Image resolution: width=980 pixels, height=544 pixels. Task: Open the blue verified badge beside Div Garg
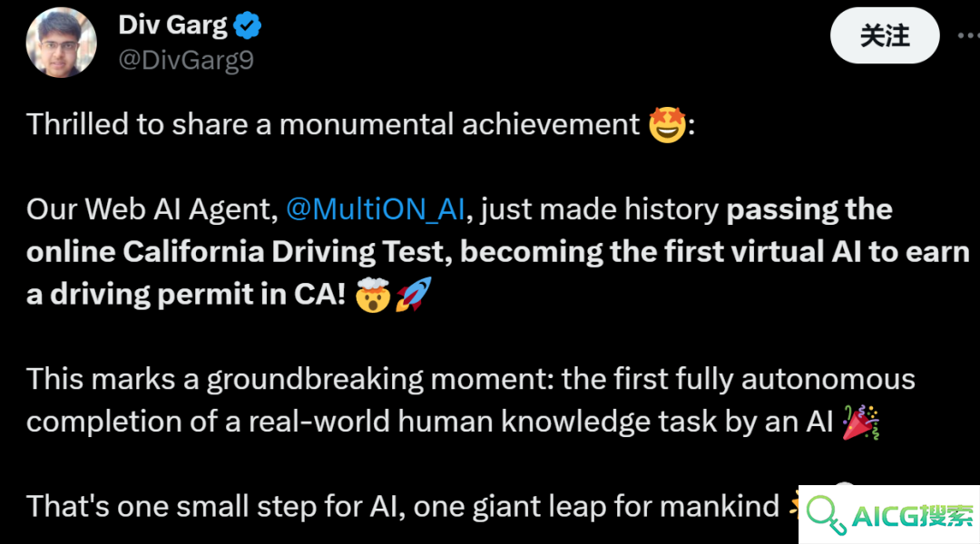(247, 25)
